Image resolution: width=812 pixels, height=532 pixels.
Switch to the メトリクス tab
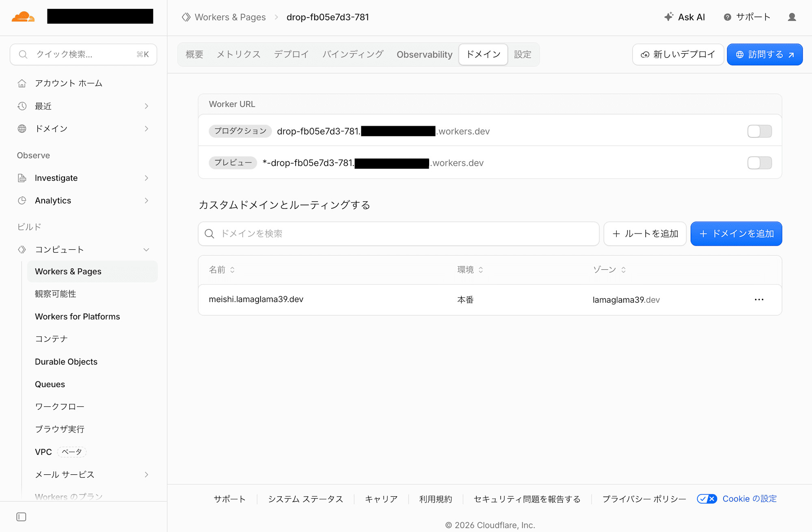click(x=239, y=54)
